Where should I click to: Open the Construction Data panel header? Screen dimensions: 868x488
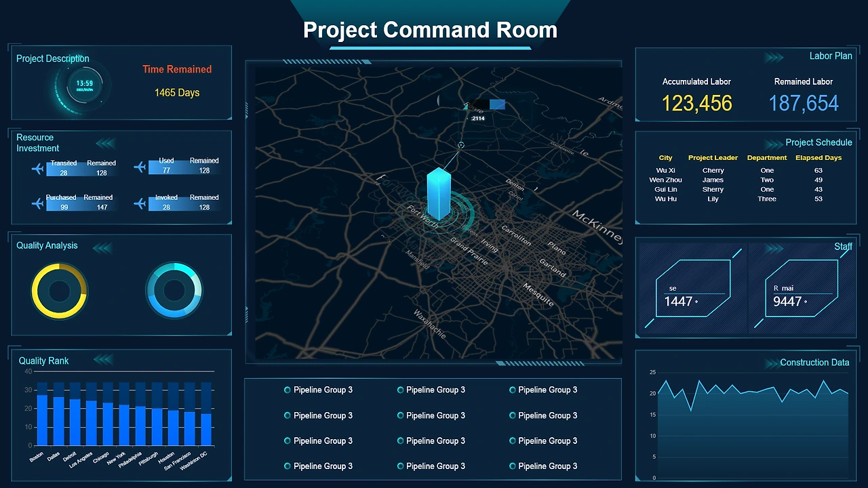[x=814, y=363]
